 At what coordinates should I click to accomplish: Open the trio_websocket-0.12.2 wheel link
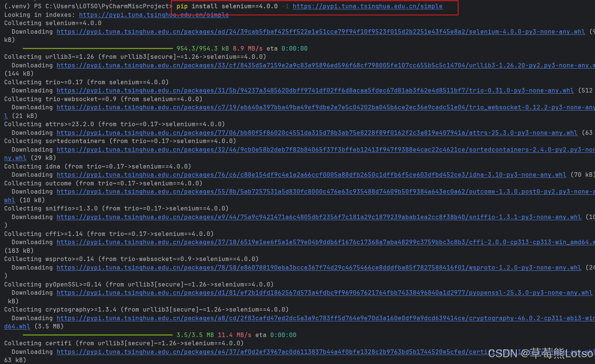[x=325, y=107]
